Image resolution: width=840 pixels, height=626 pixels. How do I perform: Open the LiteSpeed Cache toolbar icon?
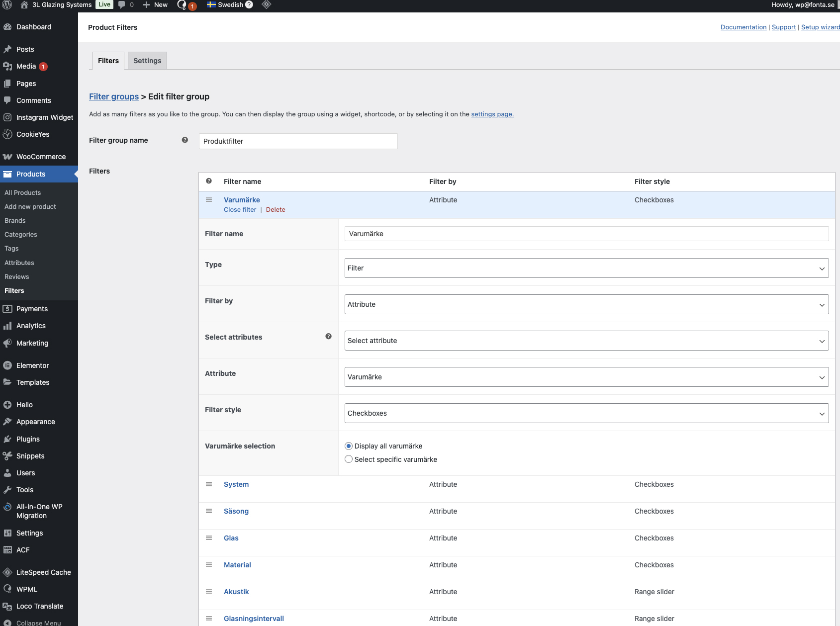click(x=267, y=5)
